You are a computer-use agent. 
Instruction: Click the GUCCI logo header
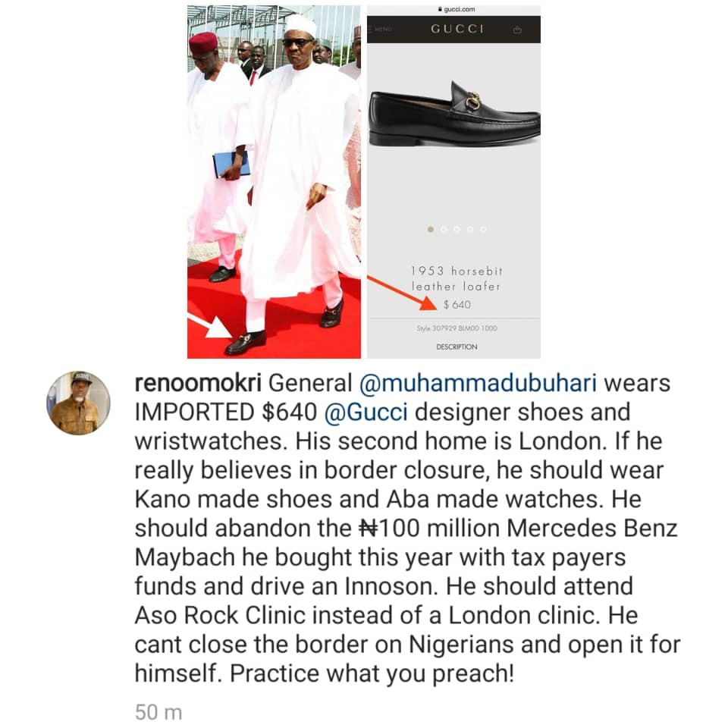457,29
